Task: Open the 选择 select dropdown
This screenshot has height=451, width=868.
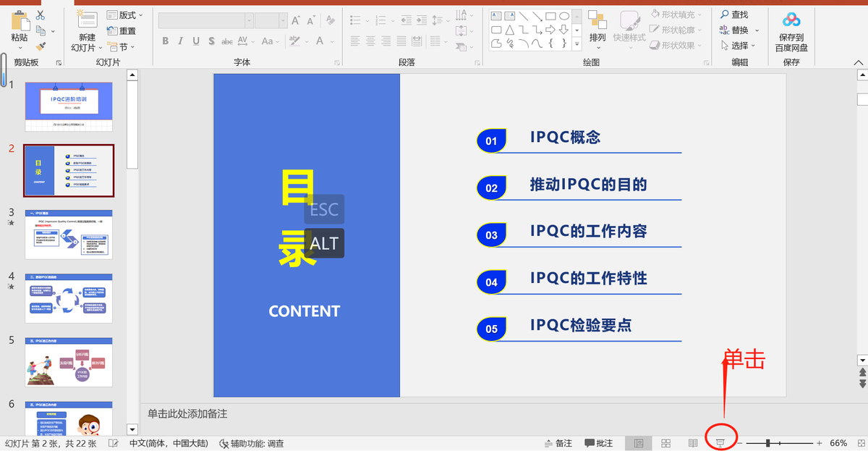Action: click(739, 46)
